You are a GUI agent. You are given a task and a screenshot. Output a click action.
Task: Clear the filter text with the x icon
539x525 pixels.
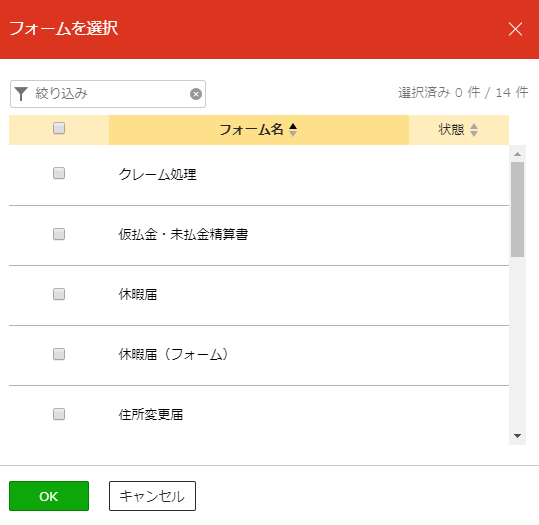point(196,94)
